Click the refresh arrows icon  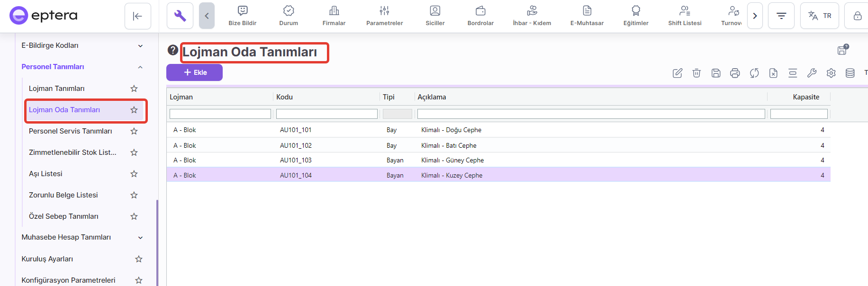(x=754, y=73)
